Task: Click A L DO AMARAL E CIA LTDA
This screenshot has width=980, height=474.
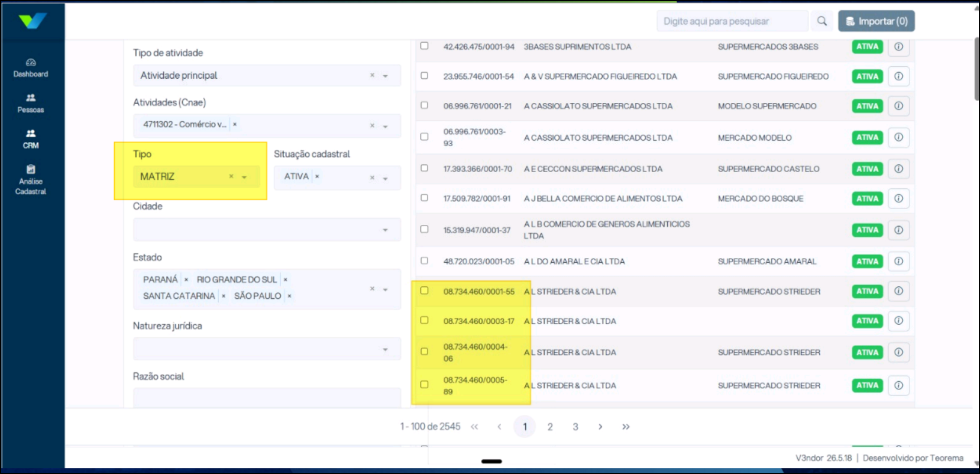Action: (x=574, y=261)
